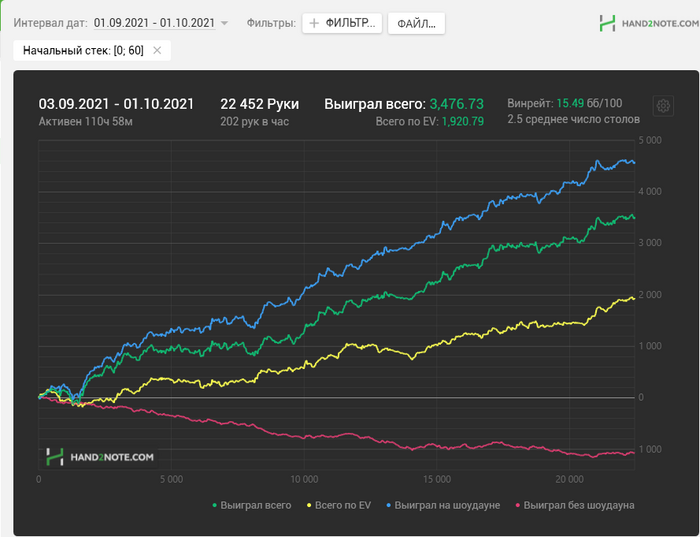This screenshot has width=700, height=537.
Task: Click the 10 000 x-axis label
Action: 304,479
